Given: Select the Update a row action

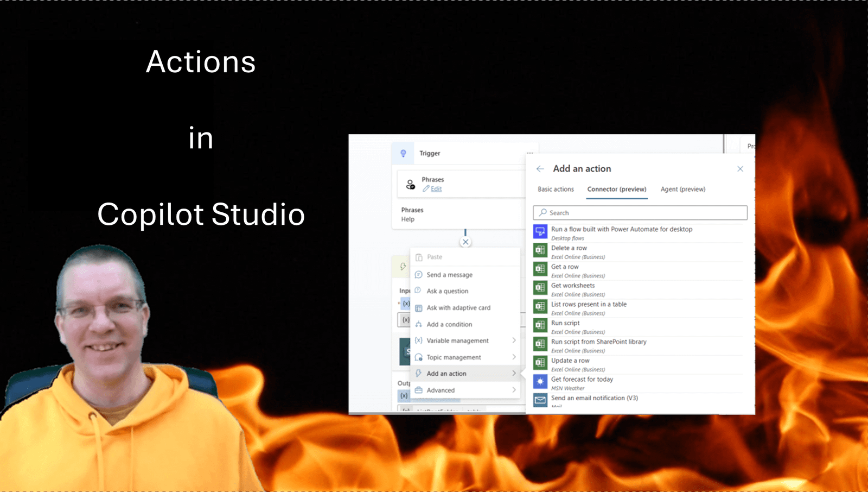Looking at the screenshot, I should 570,361.
